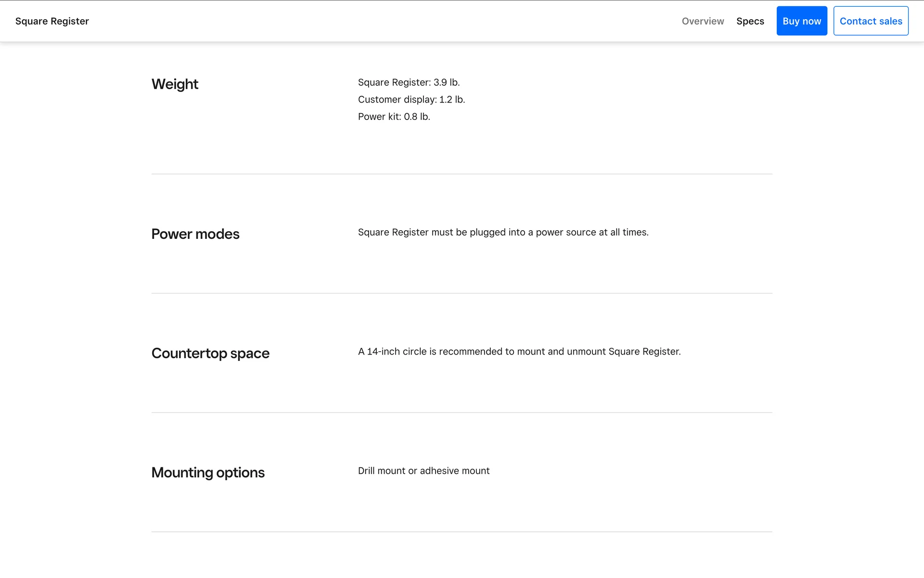Image resolution: width=924 pixels, height=578 pixels.
Task: Click the divider line below Weight section
Action: 462,174
